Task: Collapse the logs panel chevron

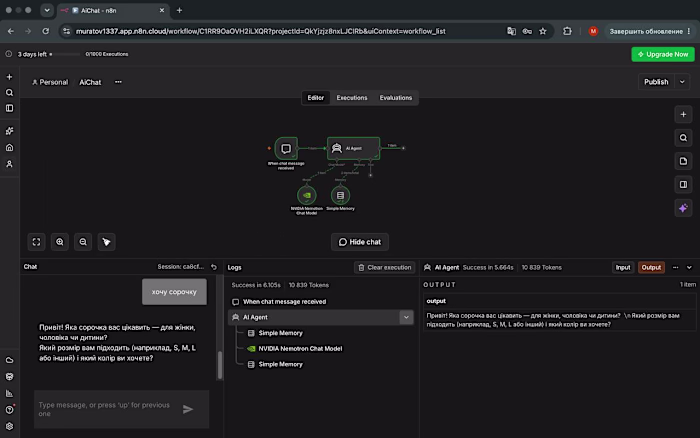Action: 689,267
